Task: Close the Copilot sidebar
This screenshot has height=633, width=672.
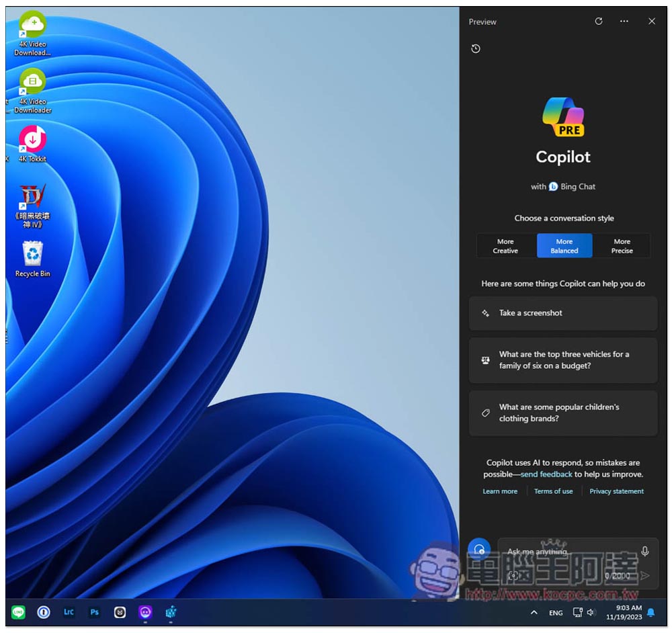Action: click(x=651, y=21)
